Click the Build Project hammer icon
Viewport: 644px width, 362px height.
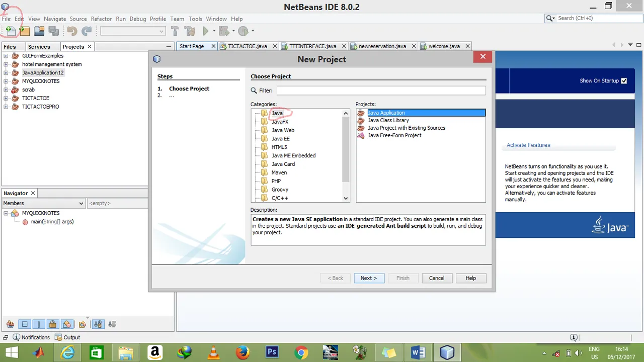coord(175,31)
